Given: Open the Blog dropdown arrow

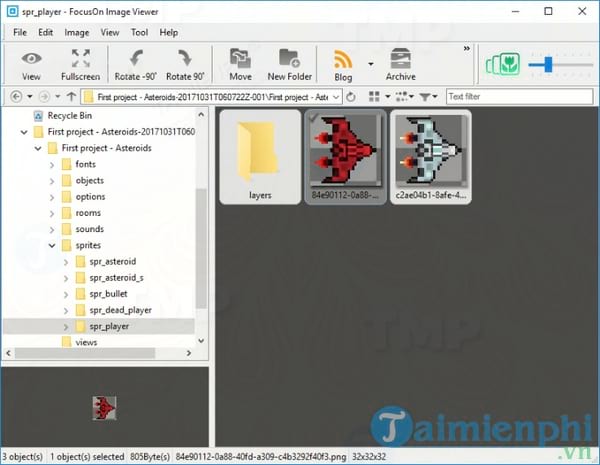Looking at the screenshot, I should tap(371, 64).
